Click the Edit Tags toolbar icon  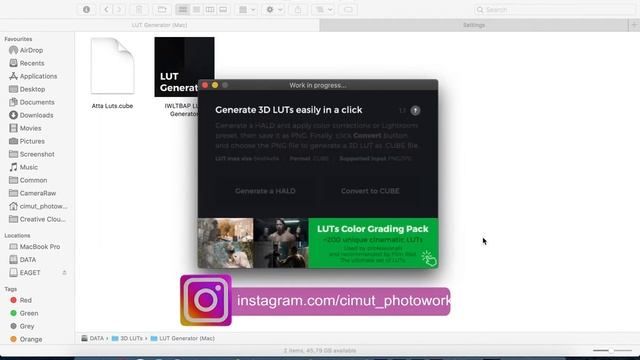[x=348, y=9]
